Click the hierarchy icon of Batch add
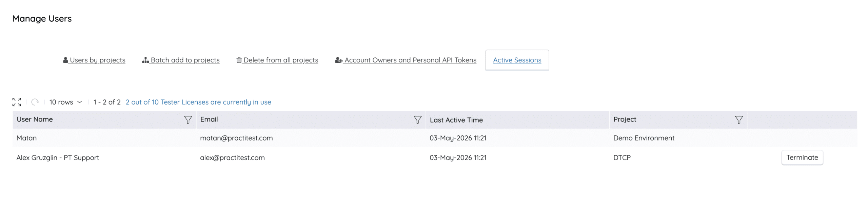 click(145, 60)
